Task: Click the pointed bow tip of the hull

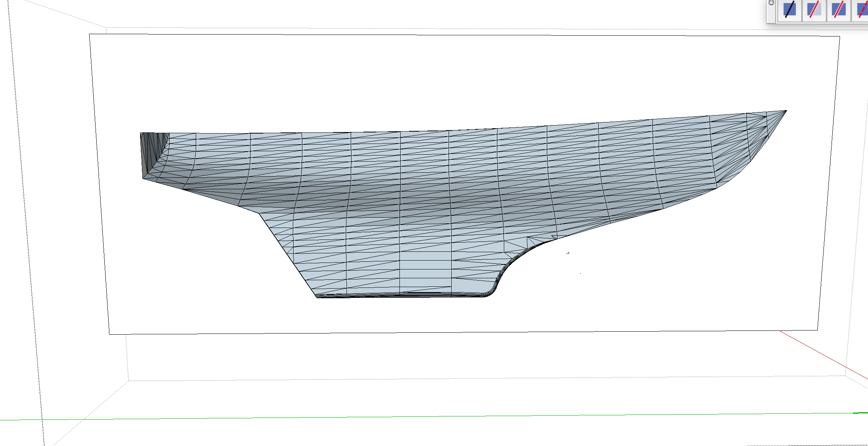Action: [x=785, y=111]
